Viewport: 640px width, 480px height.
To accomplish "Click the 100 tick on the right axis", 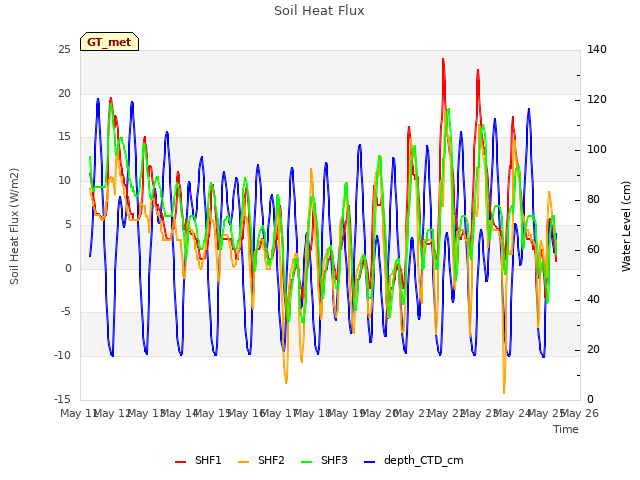I will 597,149.
